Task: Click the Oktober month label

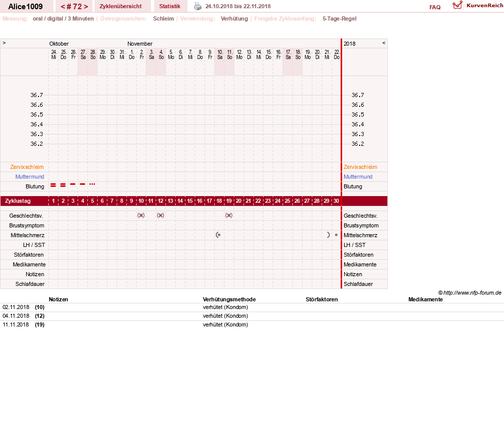Action: pyautogui.click(x=59, y=44)
